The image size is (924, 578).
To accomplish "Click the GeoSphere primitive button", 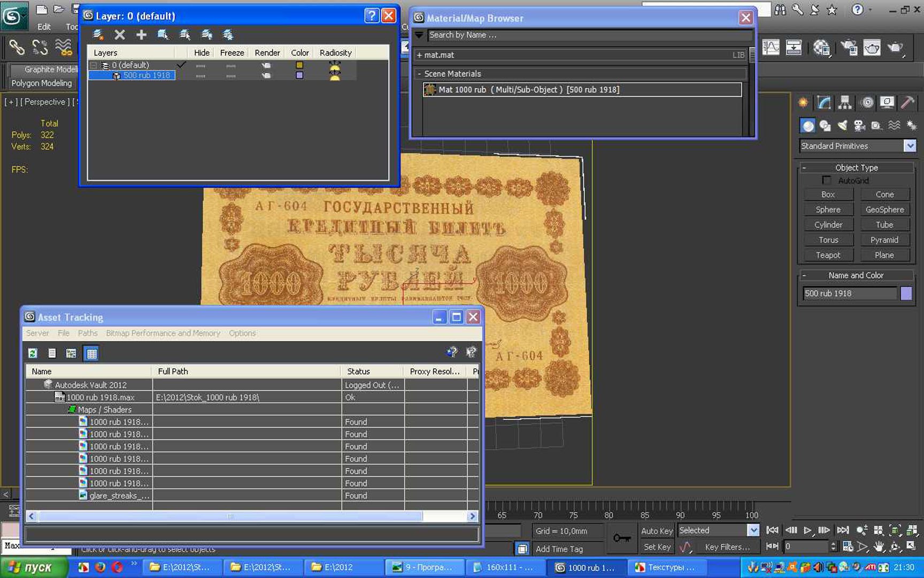I will pos(884,210).
